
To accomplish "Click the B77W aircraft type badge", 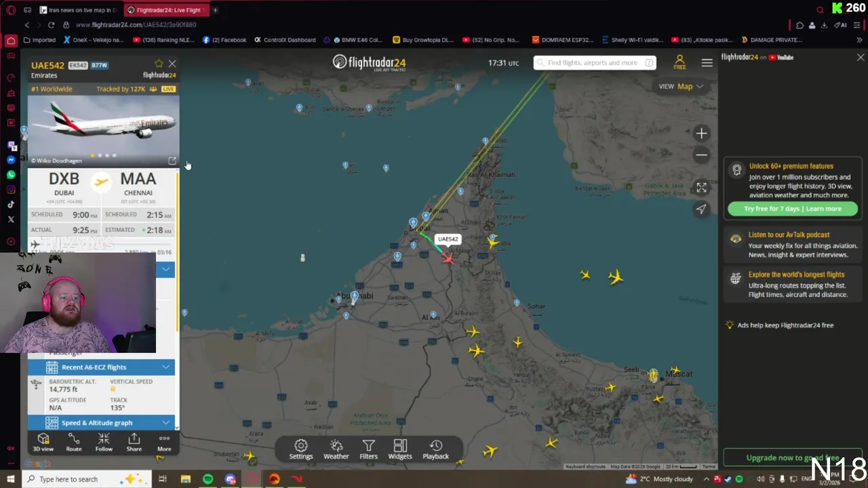I will [x=100, y=65].
